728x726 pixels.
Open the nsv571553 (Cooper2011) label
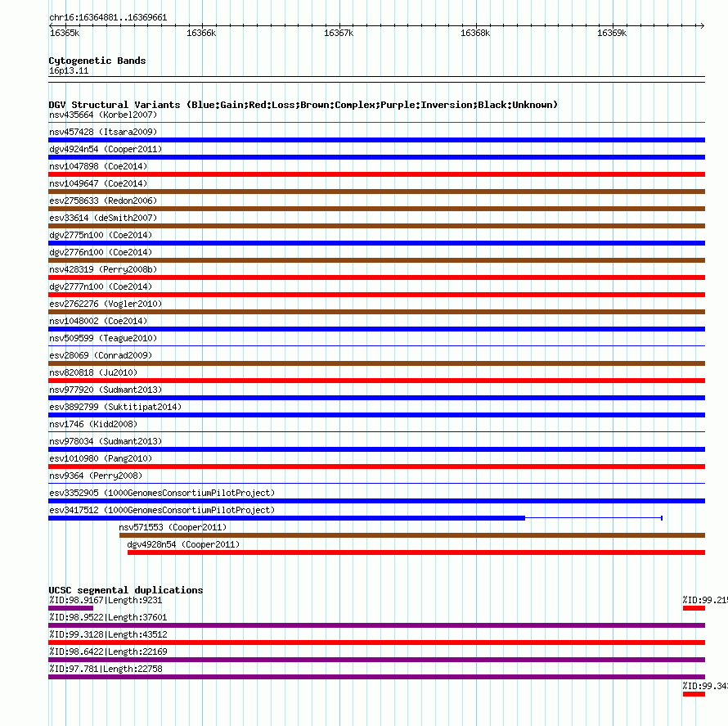tap(173, 527)
